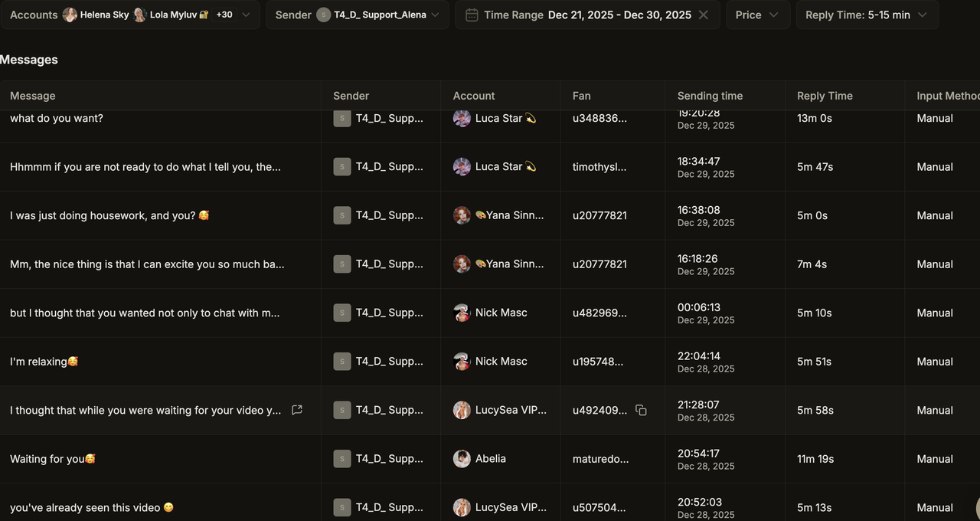Image resolution: width=980 pixels, height=521 pixels.
Task: Click sending time 22:04:14
Action: click(699, 356)
